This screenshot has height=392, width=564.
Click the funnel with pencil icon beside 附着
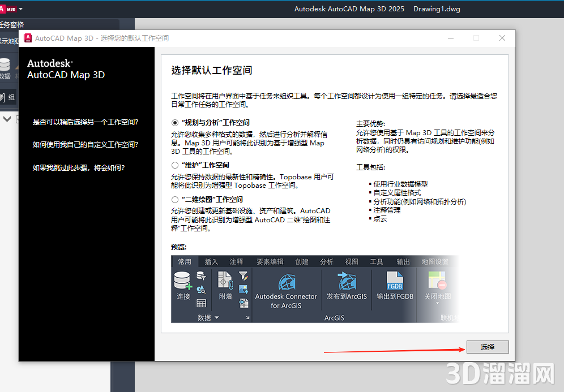pyautogui.click(x=243, y=275)
